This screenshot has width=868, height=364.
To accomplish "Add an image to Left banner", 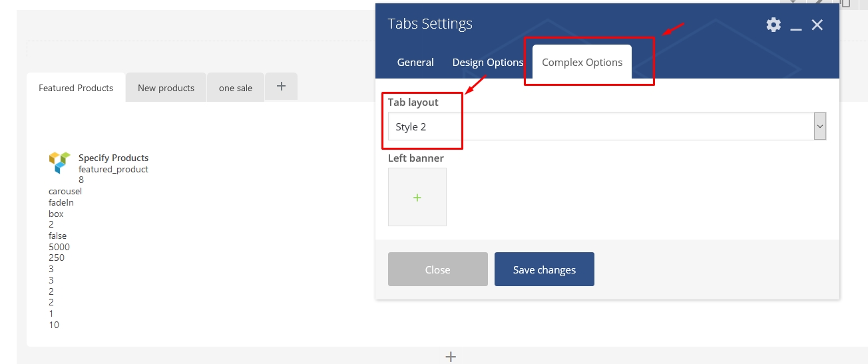I will (x=417, y=197).
